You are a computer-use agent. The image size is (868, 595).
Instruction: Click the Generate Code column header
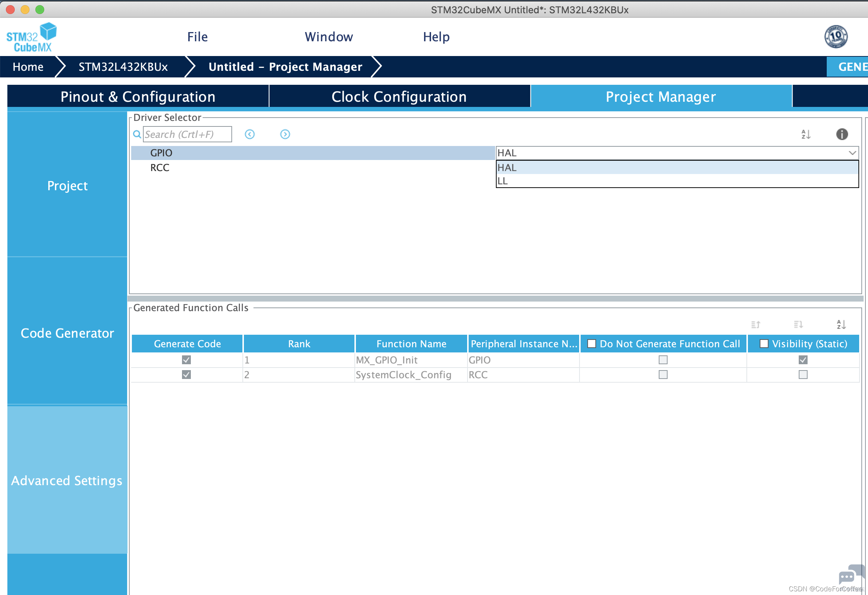pyautogui.click(x=187, y=344)
